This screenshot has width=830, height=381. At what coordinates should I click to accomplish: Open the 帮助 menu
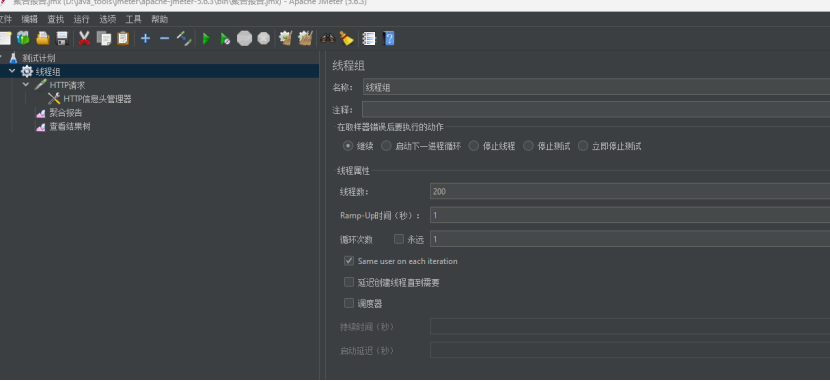tap(159, 20)
